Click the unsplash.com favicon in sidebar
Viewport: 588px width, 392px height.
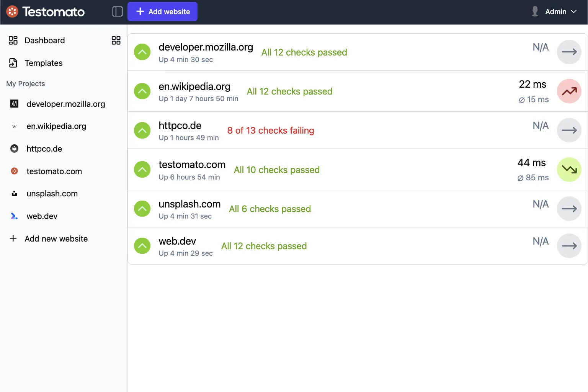15,194
